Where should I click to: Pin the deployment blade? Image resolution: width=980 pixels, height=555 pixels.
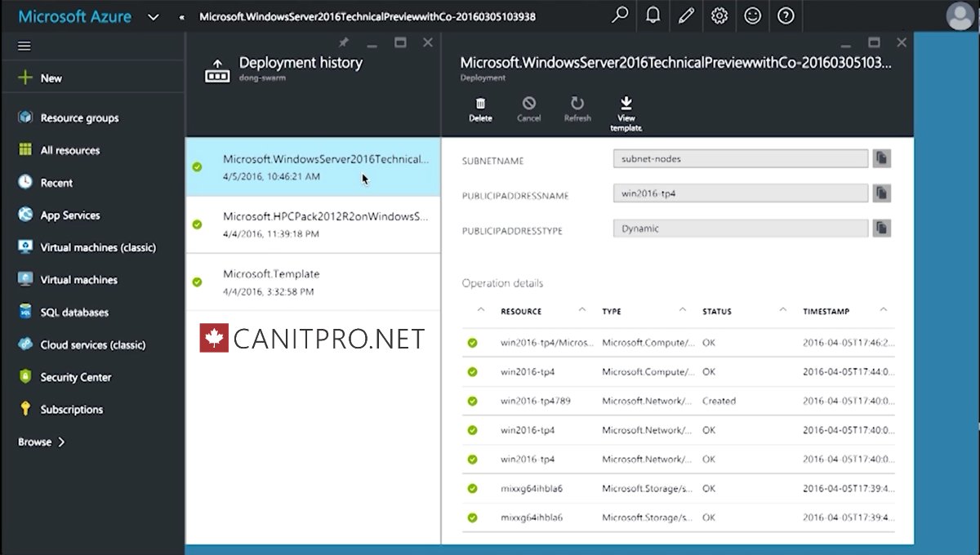coord(343,42)
